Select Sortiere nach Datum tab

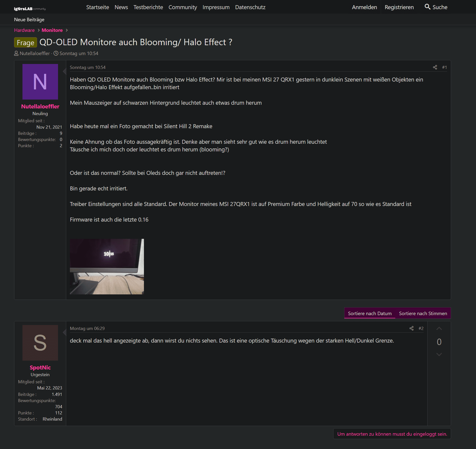click(x=370, y=313)
